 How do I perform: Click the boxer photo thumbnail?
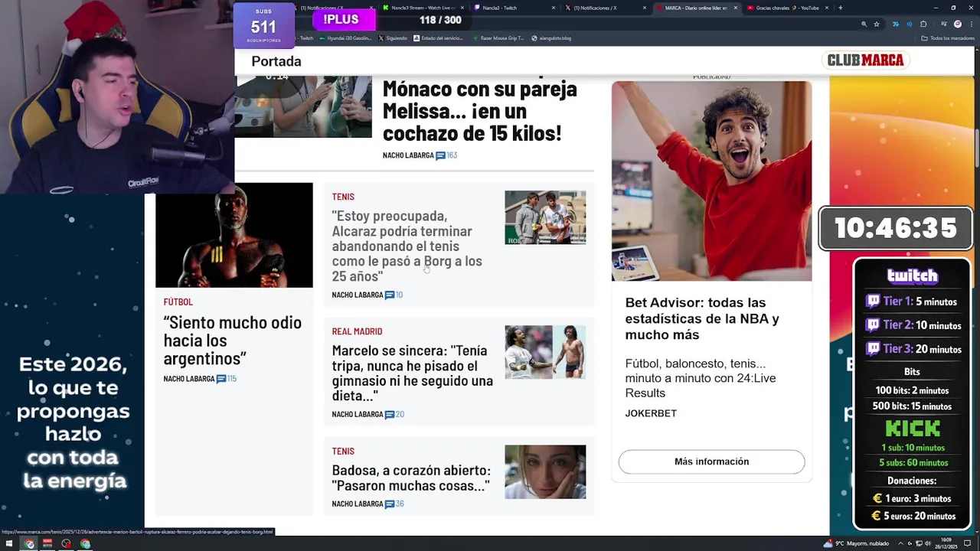click(x=234, y=235)
